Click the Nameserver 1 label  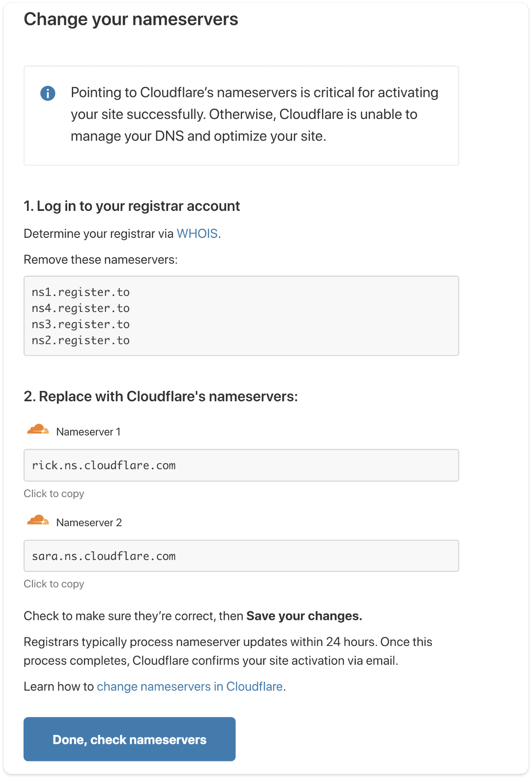pyautogui.click(x=89, y=432)
